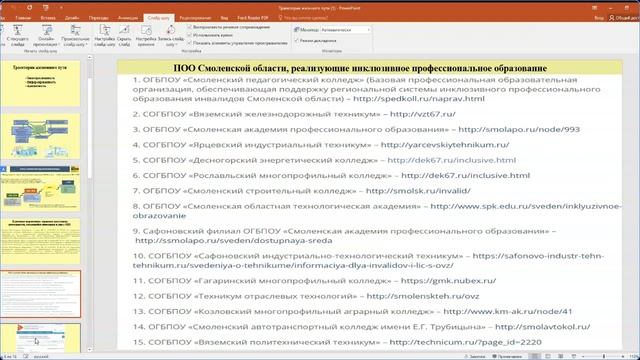Start Slide Show view from status bar
640x360 pixels.
pos(573,356)
